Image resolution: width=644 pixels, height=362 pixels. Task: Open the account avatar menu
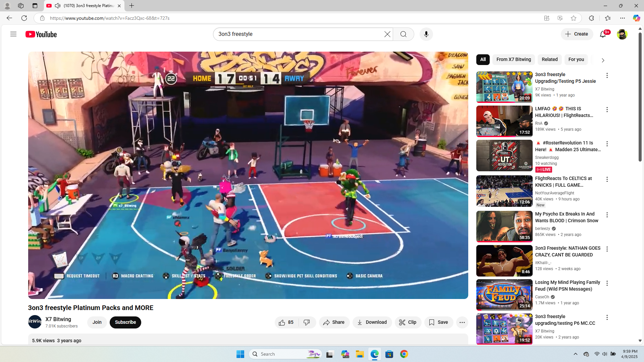pos(622,34)
